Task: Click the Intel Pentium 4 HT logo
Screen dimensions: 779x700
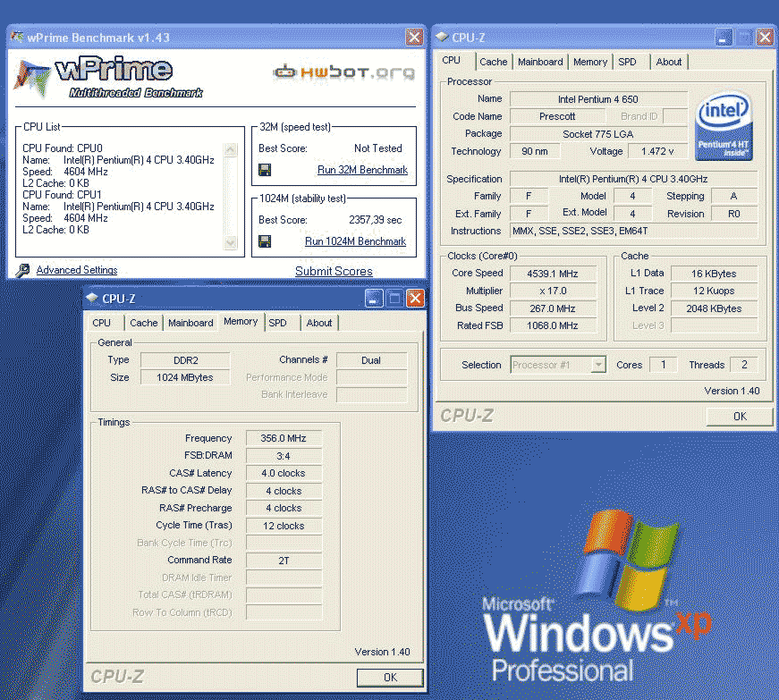Action: coord(724,125)
